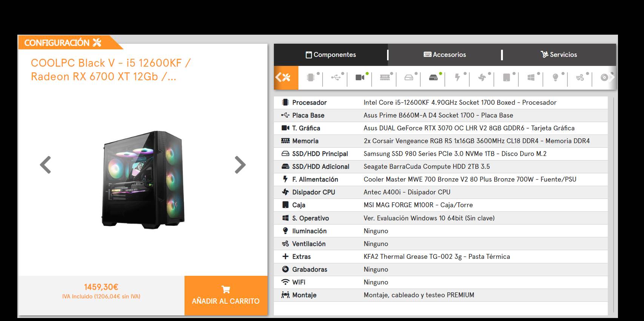This screenshot has height=321, width=644.
Task: Select the motherboard USB icon in the component strip
Action: click(x=335, y=77)
